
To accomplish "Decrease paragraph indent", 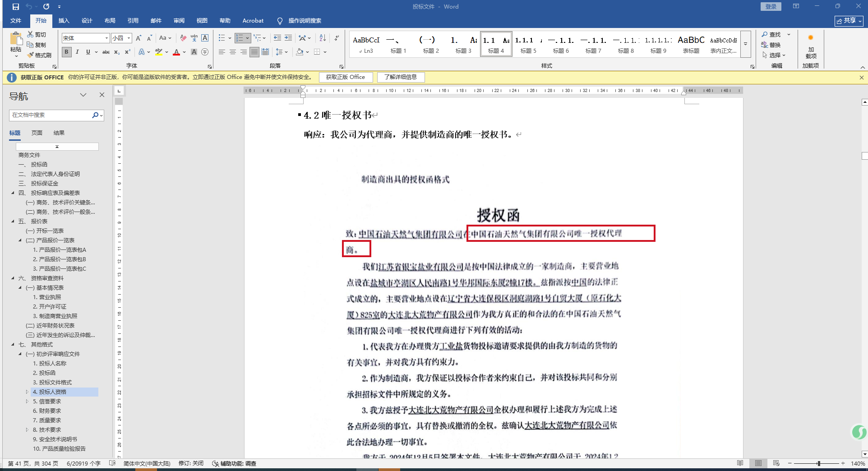I will tap(277, 38).
